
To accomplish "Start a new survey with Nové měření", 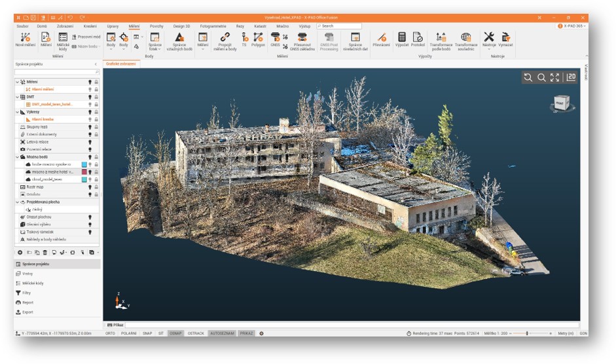I will pos(26,41).
